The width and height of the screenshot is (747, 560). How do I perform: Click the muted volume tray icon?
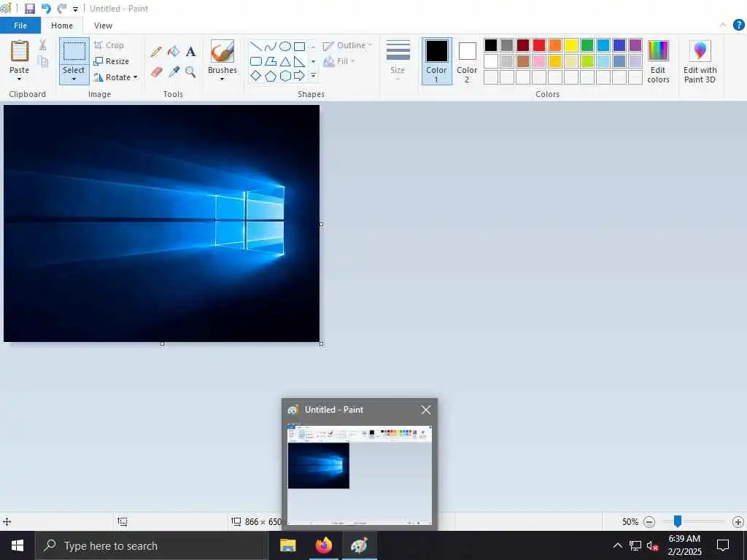tap(653, 545)
